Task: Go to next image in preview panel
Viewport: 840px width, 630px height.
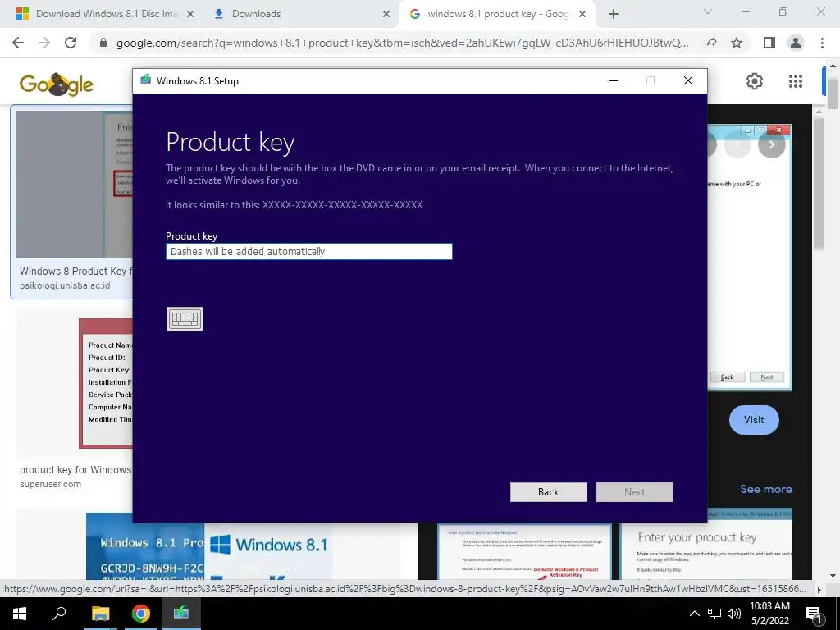Action: coord(771,144)
